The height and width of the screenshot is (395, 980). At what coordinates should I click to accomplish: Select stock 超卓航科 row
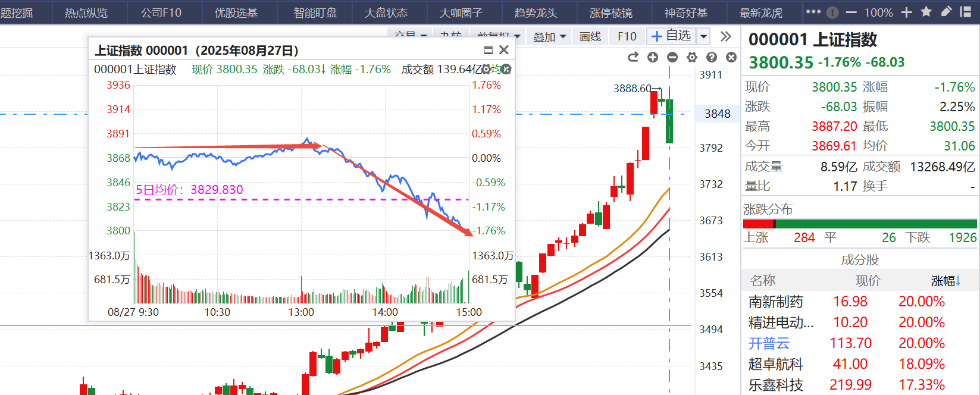click(x=859, y=364)
